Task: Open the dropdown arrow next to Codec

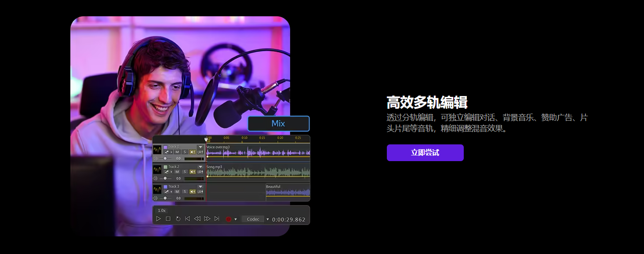Action: [x=268, y=219]
